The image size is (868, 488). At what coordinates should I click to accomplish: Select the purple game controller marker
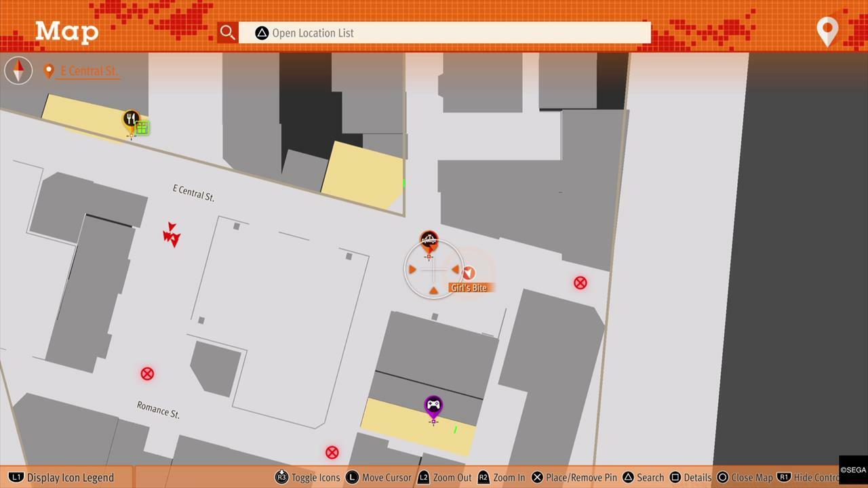click(433, 407)
